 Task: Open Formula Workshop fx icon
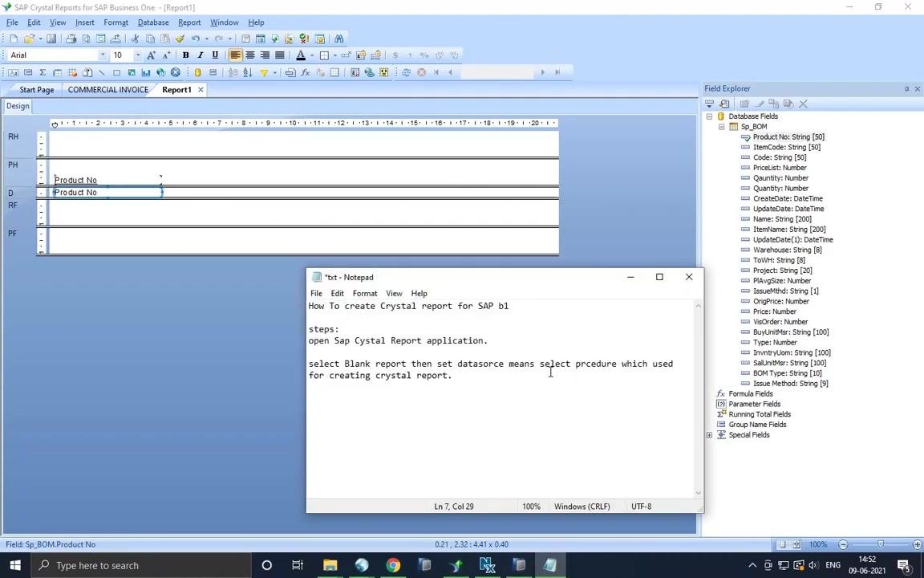click(x=306, y=72)
